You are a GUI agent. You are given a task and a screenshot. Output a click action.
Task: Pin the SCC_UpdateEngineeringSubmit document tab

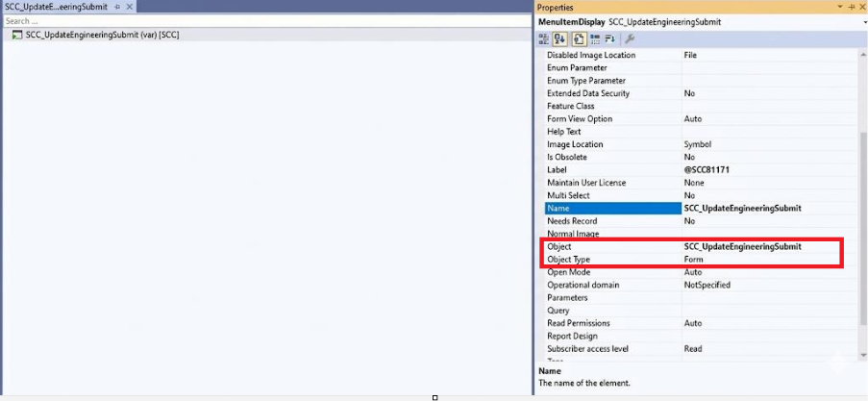(x=117, y=7)
